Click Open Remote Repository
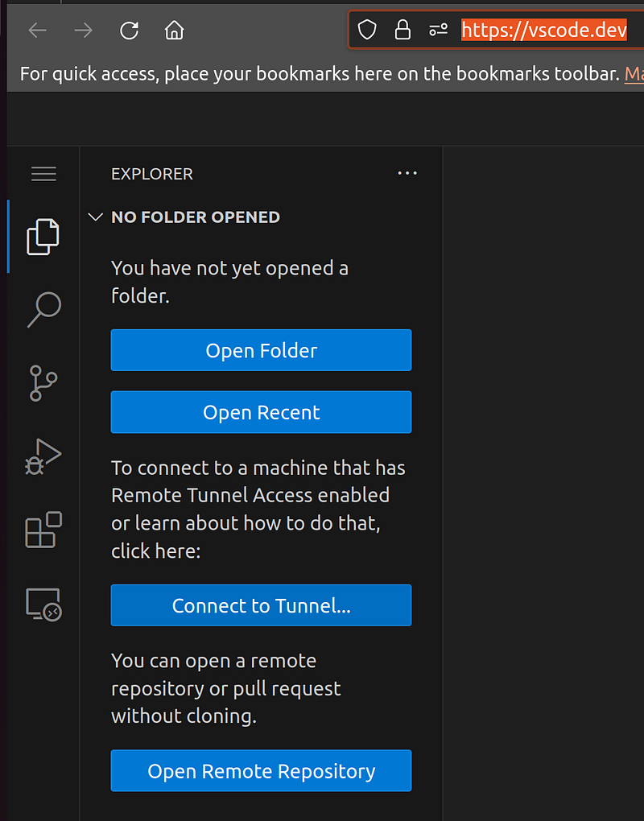 point(261,770)
